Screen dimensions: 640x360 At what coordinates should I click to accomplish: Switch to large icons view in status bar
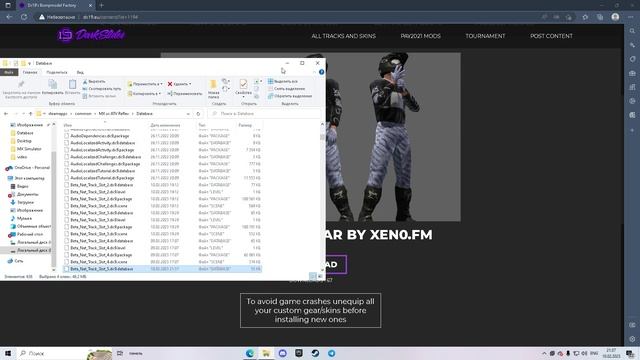(320, 276)
